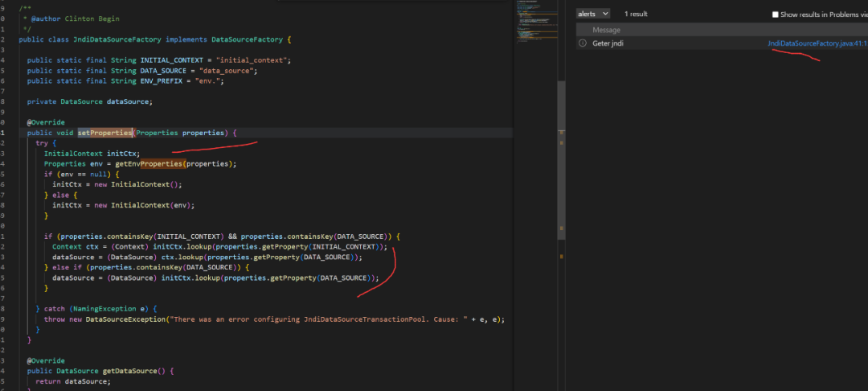Click the highlighted setProperties method name
868x391 pixels.
pos(104,133)
